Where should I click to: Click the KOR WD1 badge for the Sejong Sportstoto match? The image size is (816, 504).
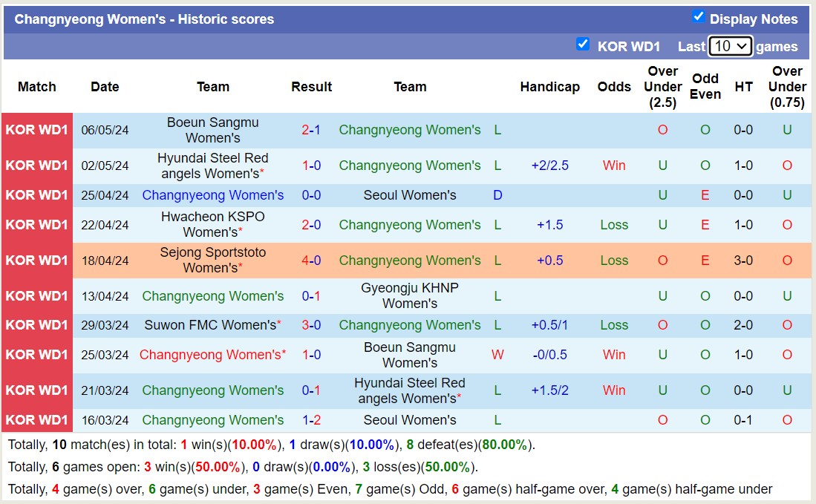pos(36,261)
